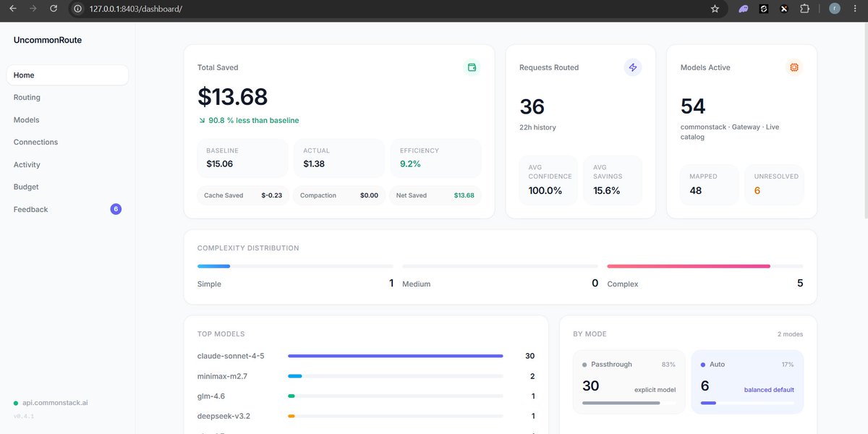Open the browser profile avatar

pos(834,9)
